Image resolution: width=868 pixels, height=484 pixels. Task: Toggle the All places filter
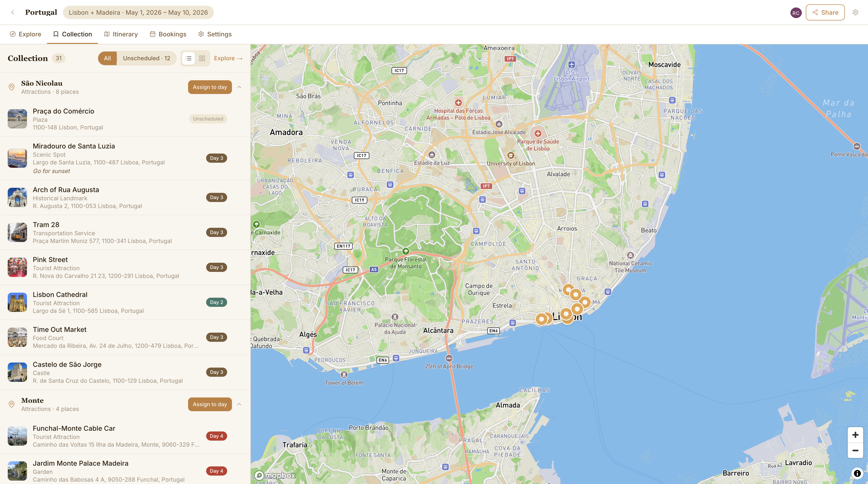click(x=107, y=58)
